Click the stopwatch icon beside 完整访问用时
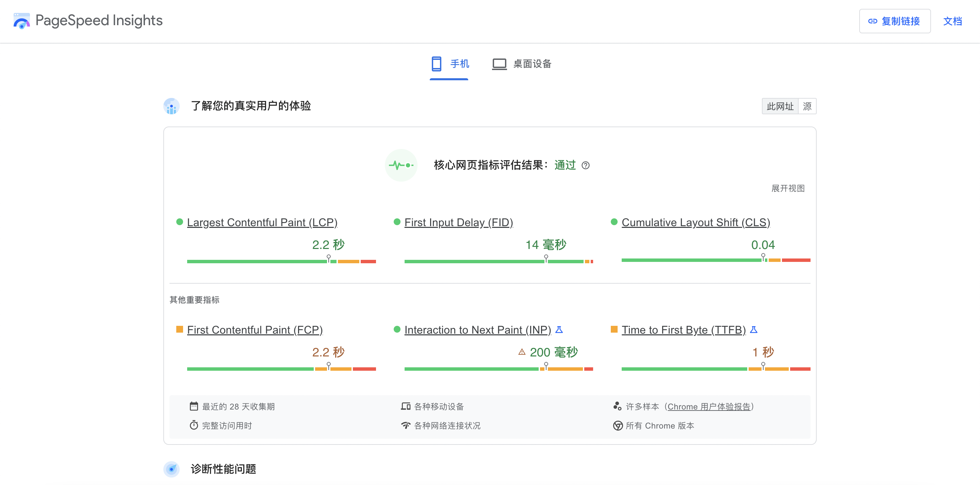Viewport: 980px width, 485px height. click(x=194, y=425)
